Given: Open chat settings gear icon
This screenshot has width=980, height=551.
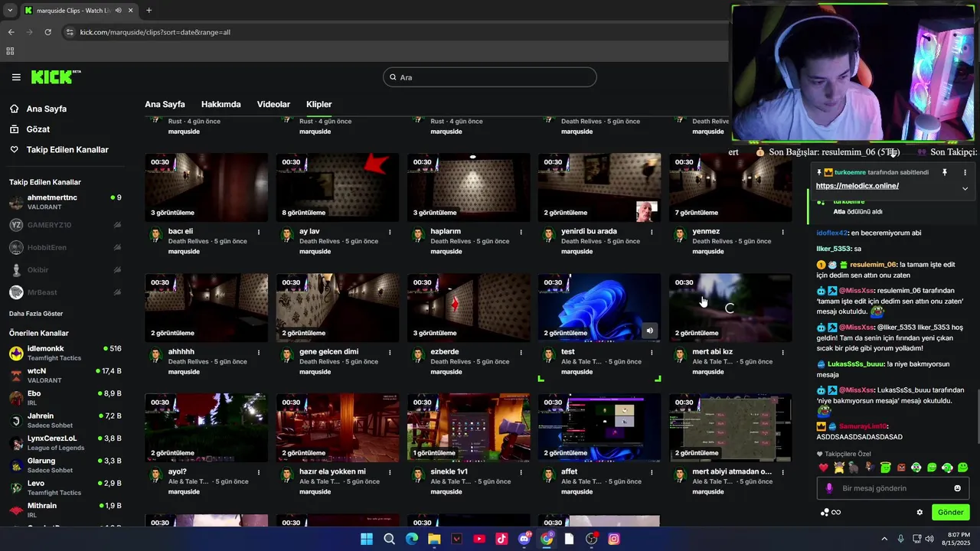Looking at the screenshot, I should pos(920,512).
